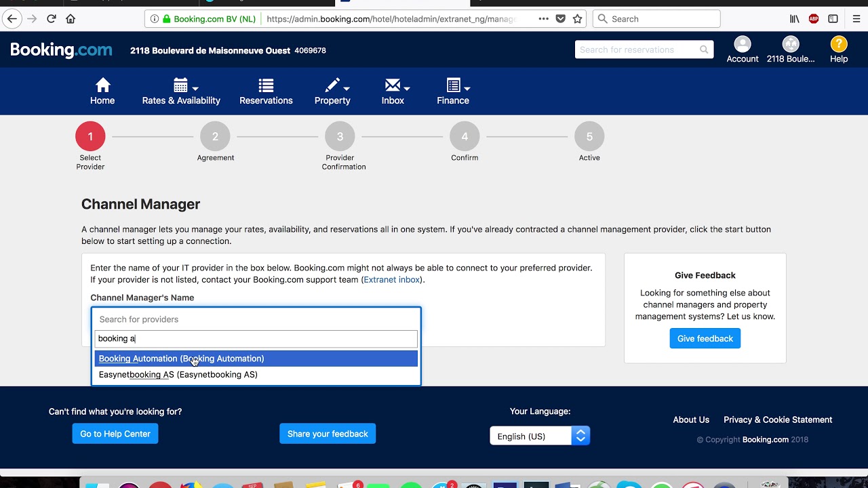This screenshot has height=488, width=868.
Task: Click the Search for providers combo box
Action: (256, 319)
